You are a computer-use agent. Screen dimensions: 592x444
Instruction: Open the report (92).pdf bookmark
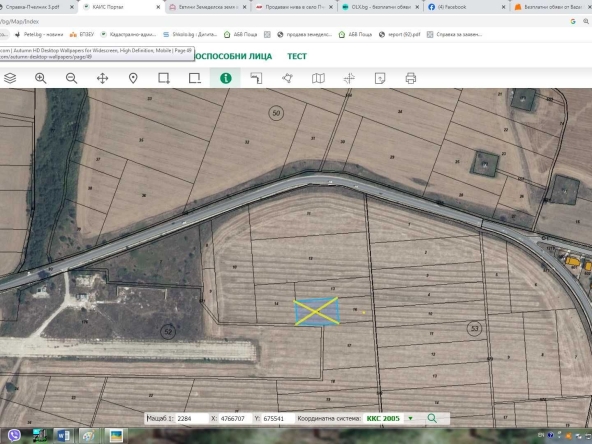(x=399, y=34)
